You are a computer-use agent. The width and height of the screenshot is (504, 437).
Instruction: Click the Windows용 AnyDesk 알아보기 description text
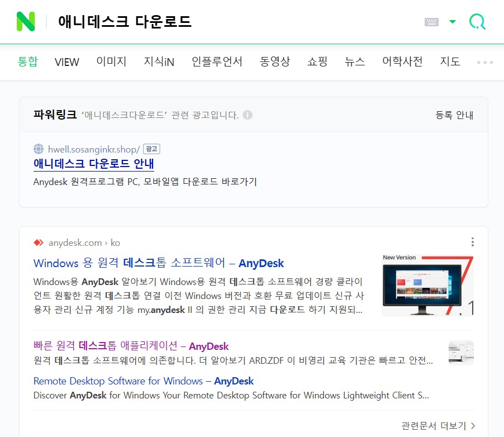tap(198, 296)
